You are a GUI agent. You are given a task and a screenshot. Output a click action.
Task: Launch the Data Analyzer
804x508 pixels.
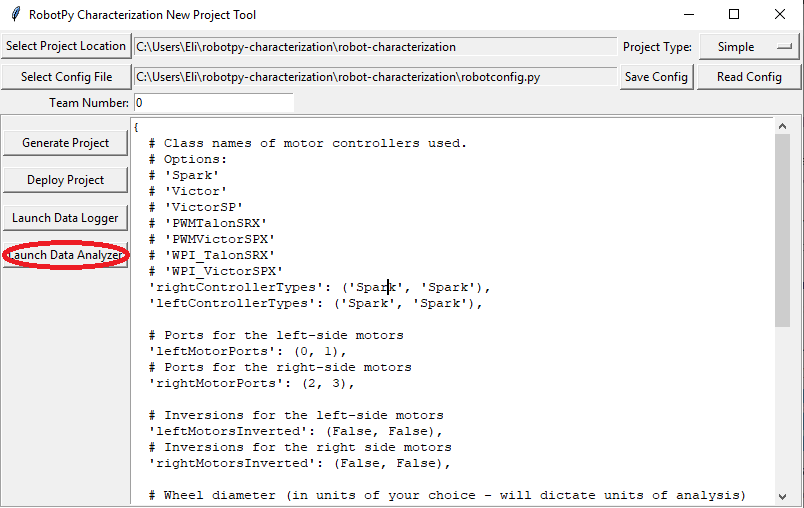coord(65,255)
